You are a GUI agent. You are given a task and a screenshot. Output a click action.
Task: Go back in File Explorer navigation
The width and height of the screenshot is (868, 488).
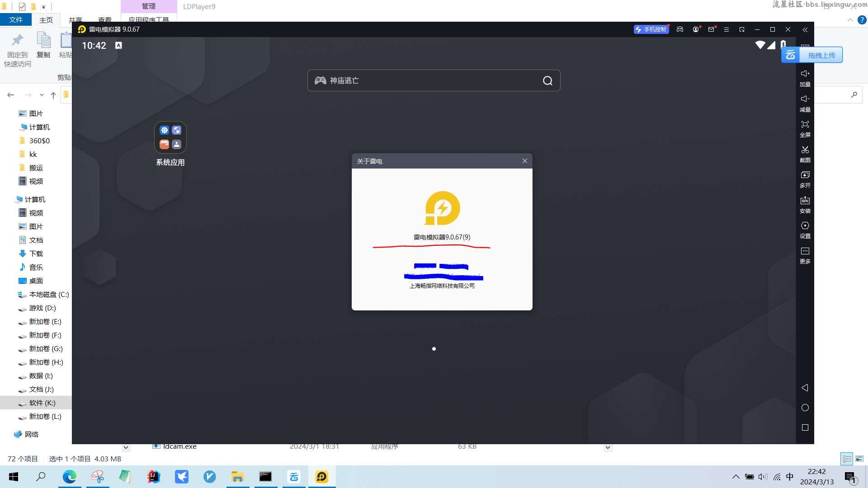[x=11, y=95]
